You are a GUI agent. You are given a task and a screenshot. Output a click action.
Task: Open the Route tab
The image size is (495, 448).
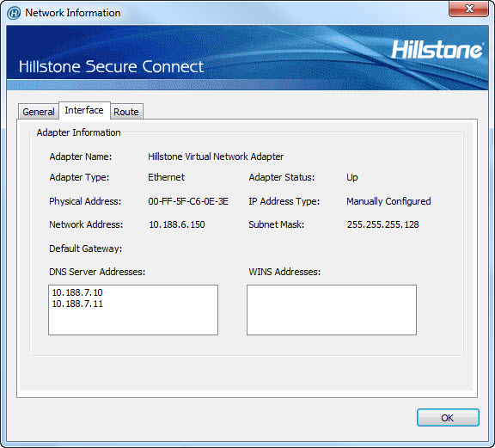126,112
